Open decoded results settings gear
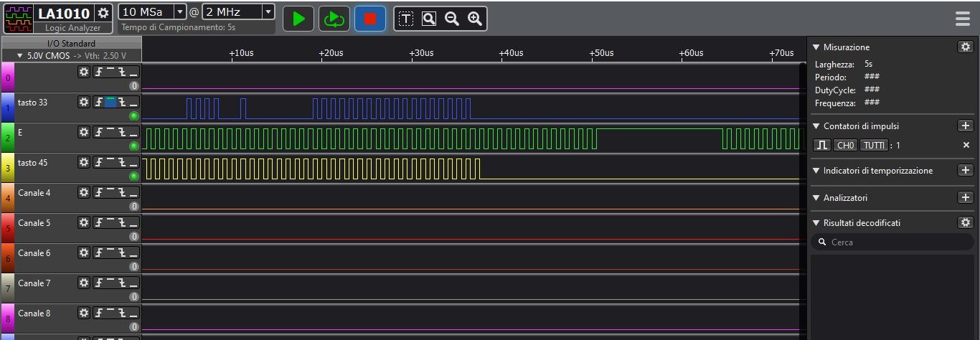This screenshot has height=340, width=980. click(965, 222)
